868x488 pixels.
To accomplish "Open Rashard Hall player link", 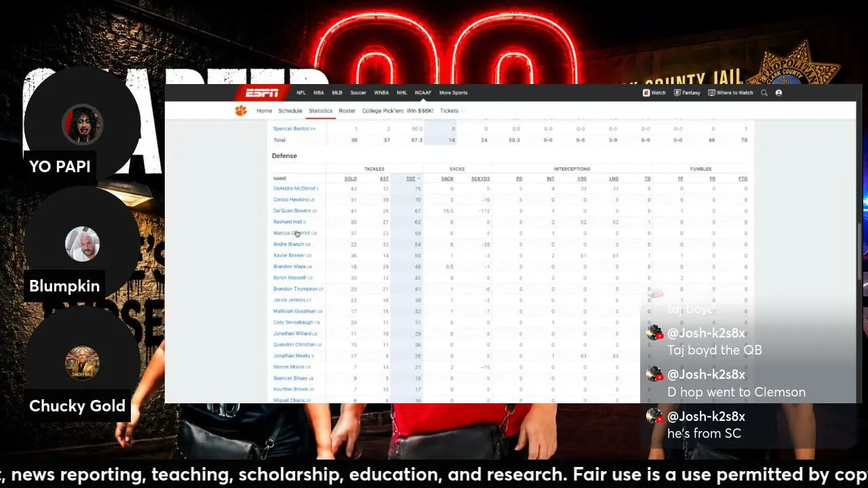I will pyautogui.click(x=288, y=222).
